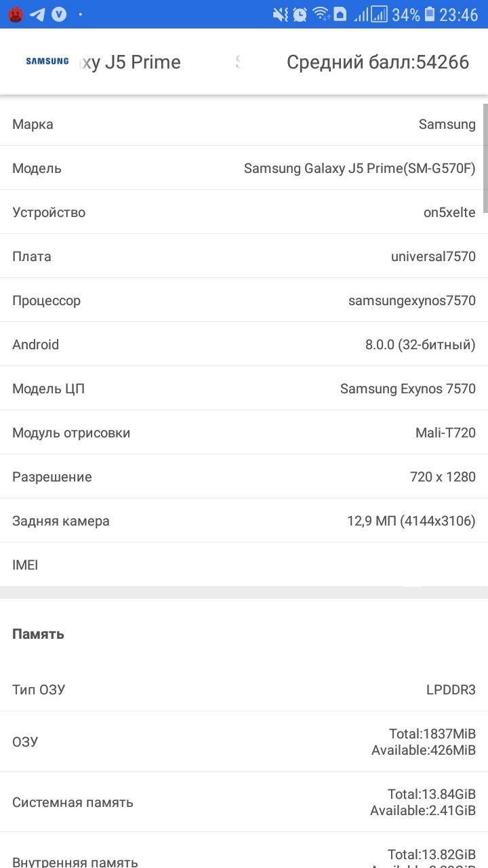
Task: Click the vertical scrollbar on the right edge
Action: click(485, 157)
